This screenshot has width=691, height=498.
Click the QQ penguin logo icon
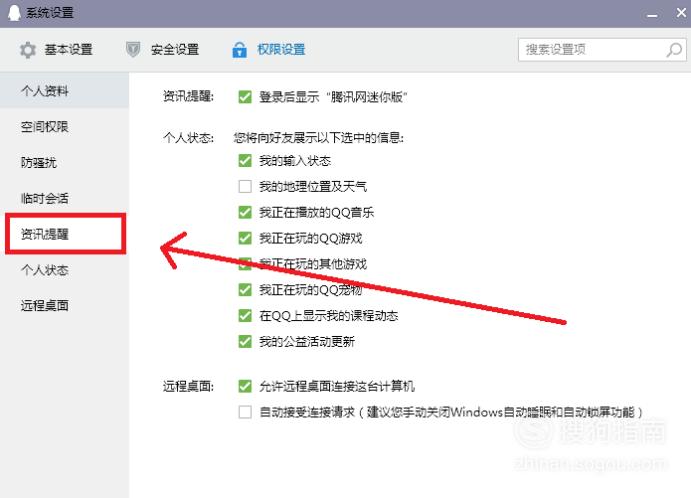click(x=14, y=12)
